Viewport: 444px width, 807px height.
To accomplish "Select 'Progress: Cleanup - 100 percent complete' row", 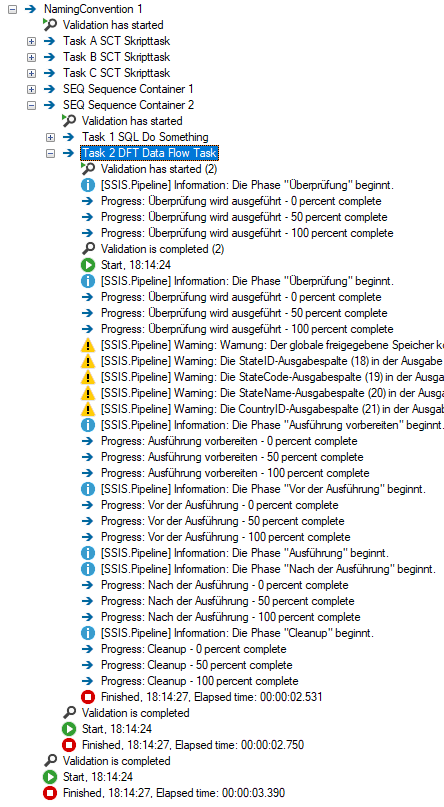I will coord(200,681).
